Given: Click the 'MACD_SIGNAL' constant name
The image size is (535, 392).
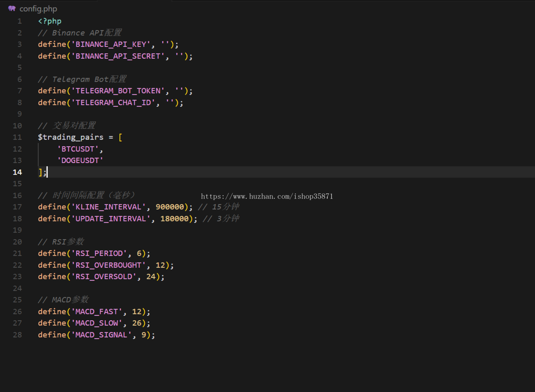Looking at the screenshot, I should tap(102, 335).
